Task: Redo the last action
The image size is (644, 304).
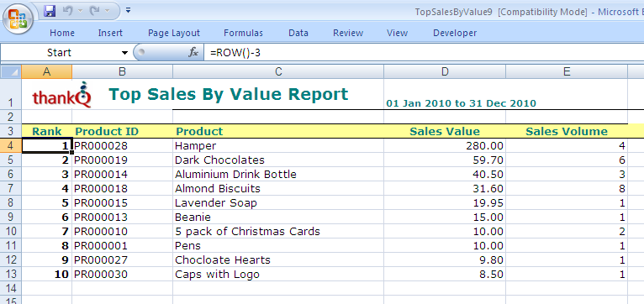Action: tap(95, 10)
